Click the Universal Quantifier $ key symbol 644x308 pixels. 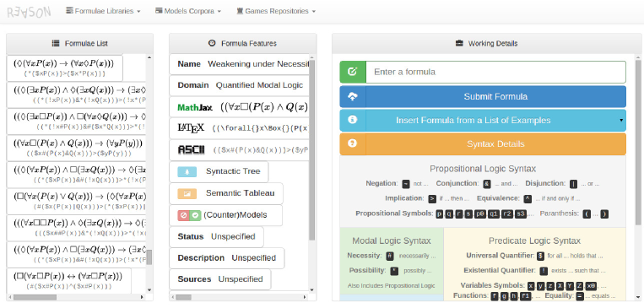[540, 256]
